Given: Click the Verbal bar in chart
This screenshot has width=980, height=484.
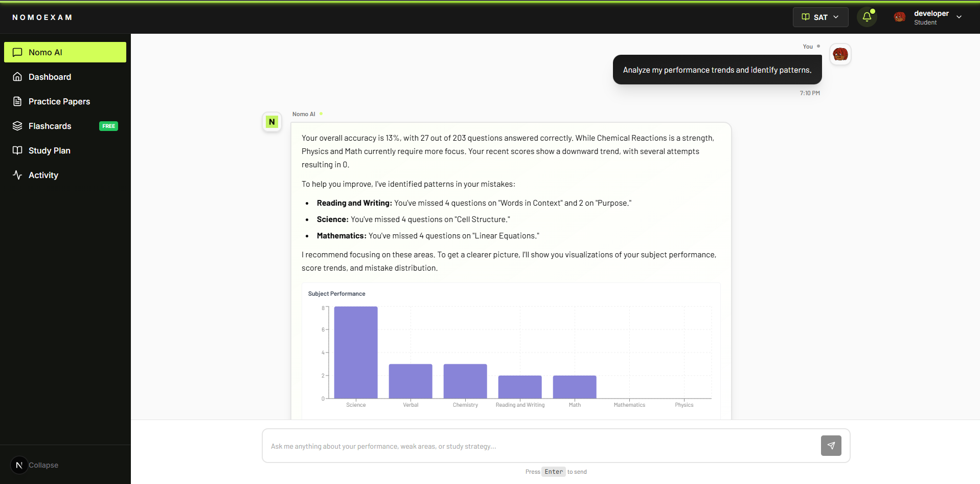Looking at the screenshot, I should tap(411, 381).
